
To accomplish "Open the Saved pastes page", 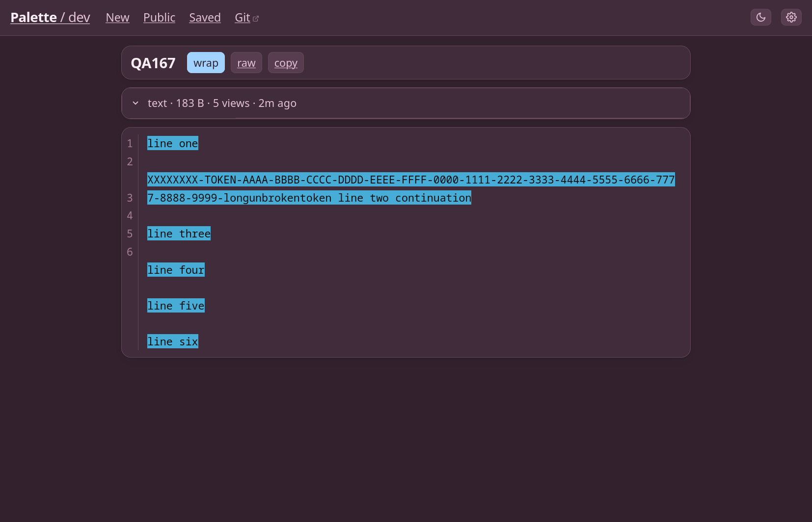I will 205,18.
